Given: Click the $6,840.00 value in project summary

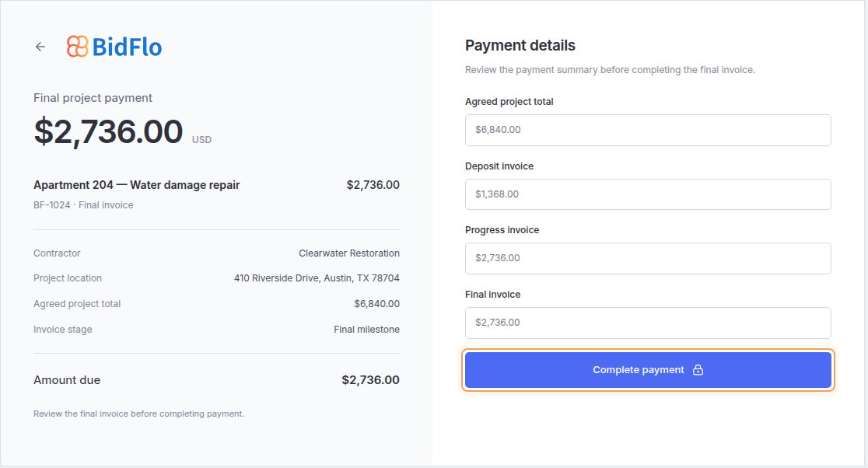Looking at the screenshot, I should tap(377, 304).
